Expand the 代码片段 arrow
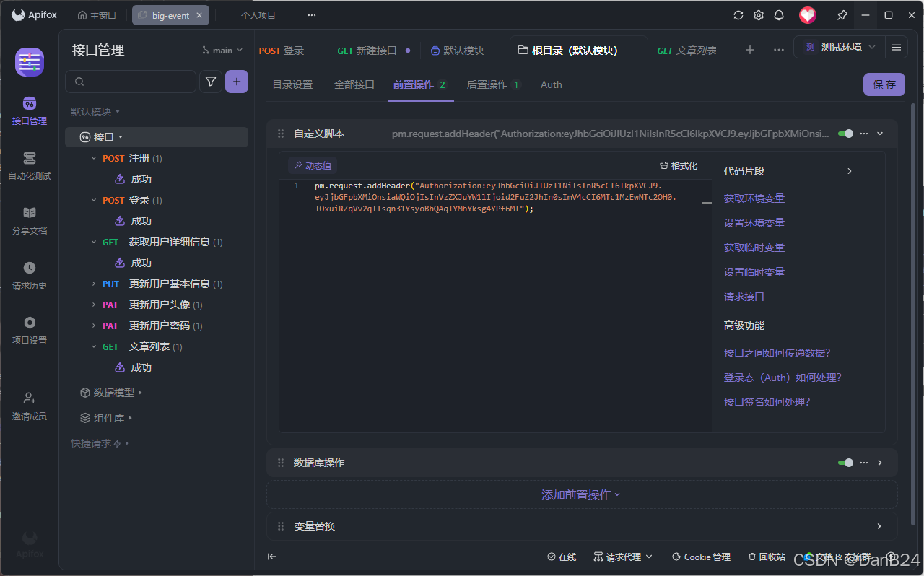 coord(850,171)
